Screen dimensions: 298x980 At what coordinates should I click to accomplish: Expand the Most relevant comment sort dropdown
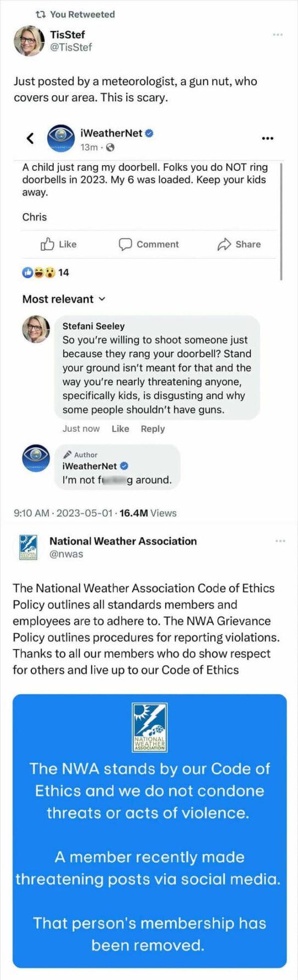[x=64, y=299]
